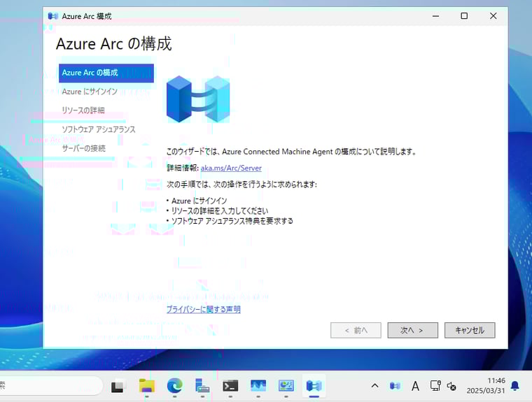Click the Azure Arc taskbar icon
The width and height of the screenshot is (532, 402).
314,386
